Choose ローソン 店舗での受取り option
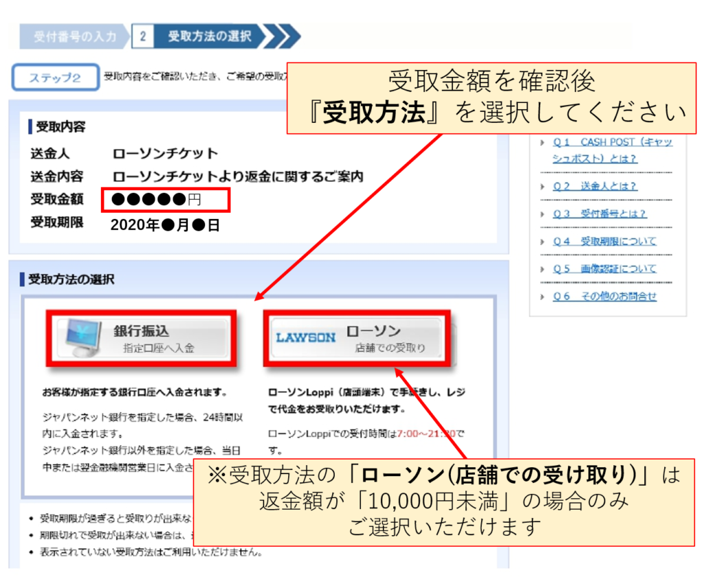 pos(357,339)
